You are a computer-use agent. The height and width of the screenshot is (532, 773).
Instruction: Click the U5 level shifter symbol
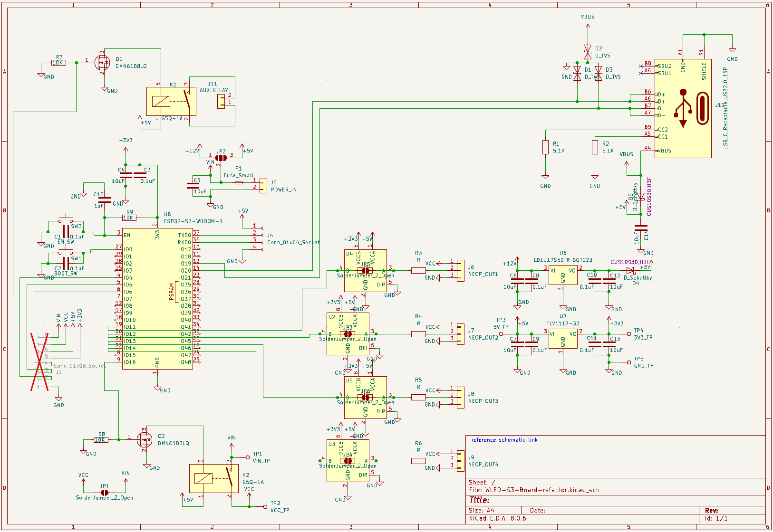366,398
